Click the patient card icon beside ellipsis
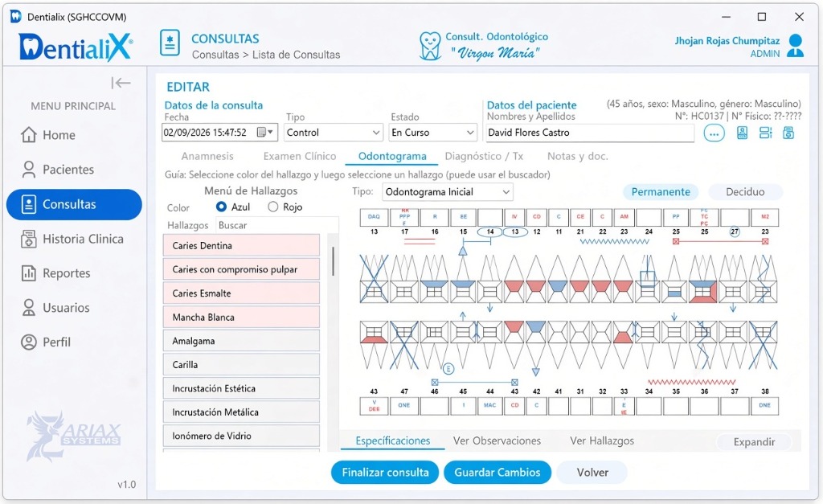The width and height of the screenshot is (823, 504). pyautogui.click(x=742, y=133)
